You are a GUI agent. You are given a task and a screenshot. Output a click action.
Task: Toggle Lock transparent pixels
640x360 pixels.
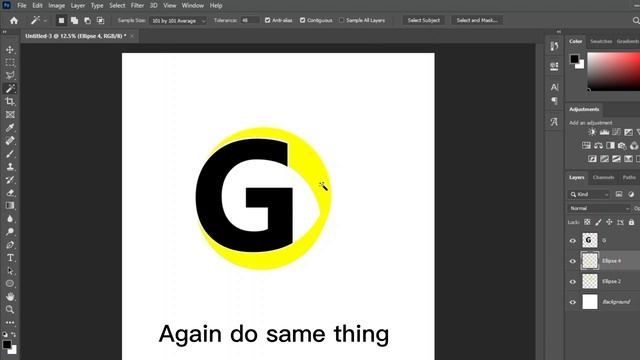click(x=587, y=222)
